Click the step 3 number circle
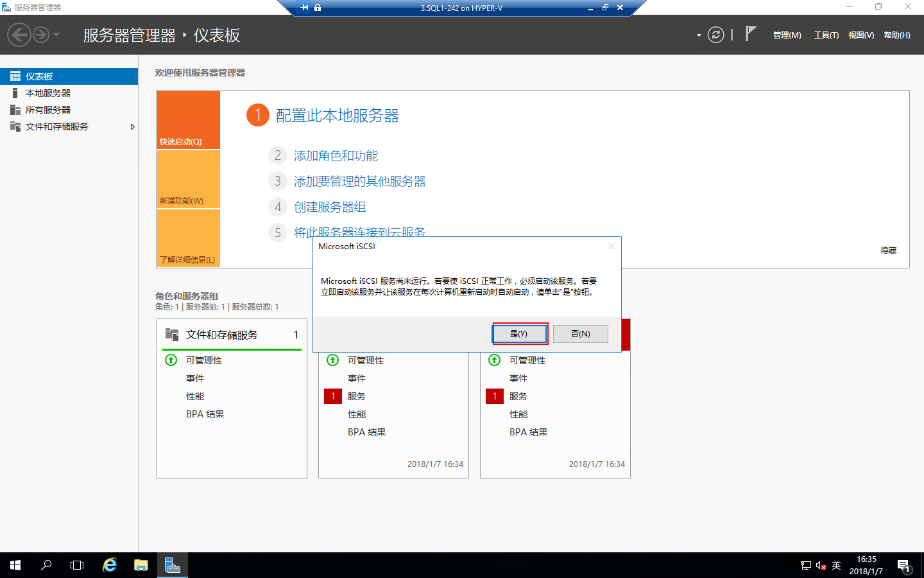 [x=277, y=181]
